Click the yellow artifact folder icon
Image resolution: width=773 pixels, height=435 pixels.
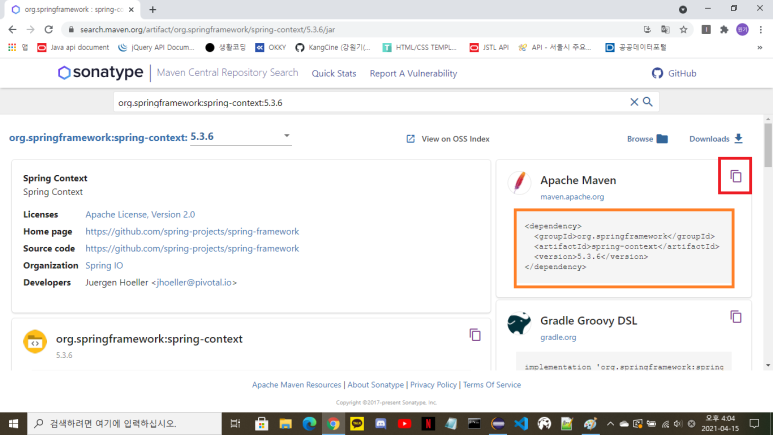tap(35, 341)
